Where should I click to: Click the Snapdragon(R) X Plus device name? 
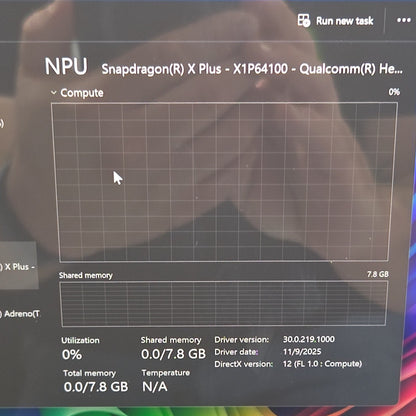252,69
